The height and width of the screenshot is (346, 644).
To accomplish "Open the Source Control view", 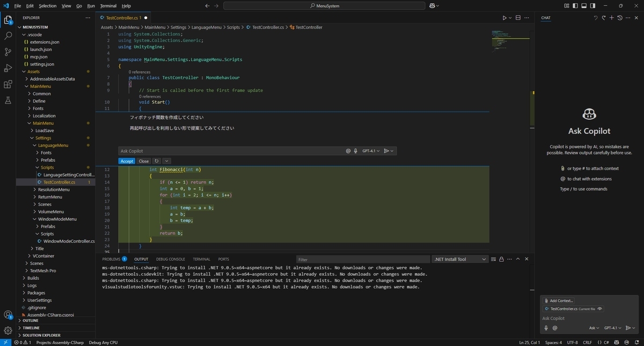I will [8, 52].
